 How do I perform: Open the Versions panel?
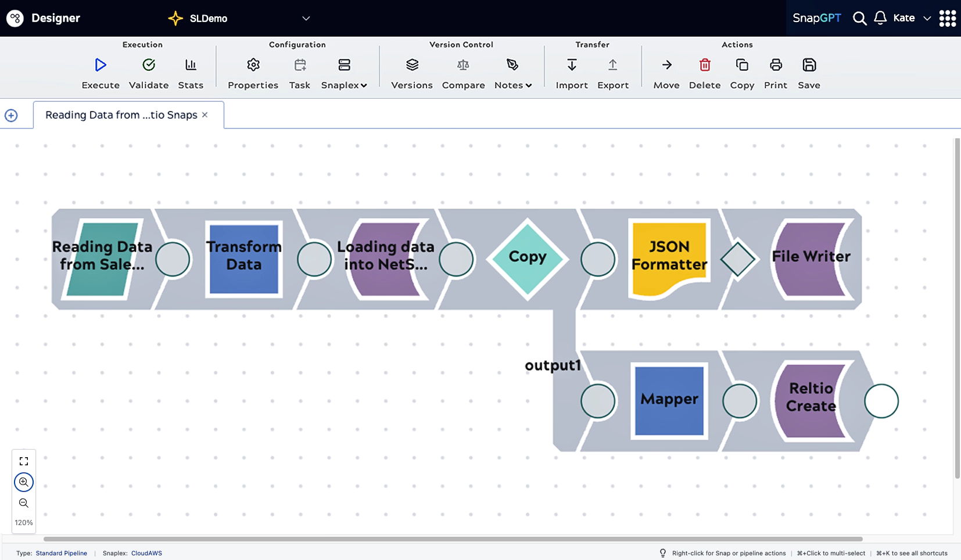coord(412,64)
